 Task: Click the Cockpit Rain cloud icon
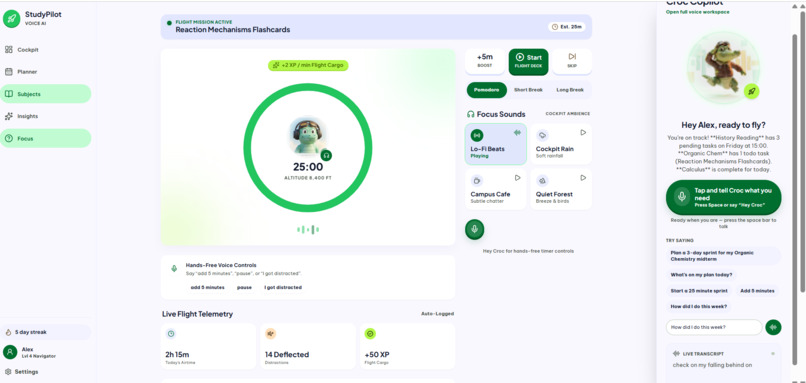point(542,135)
